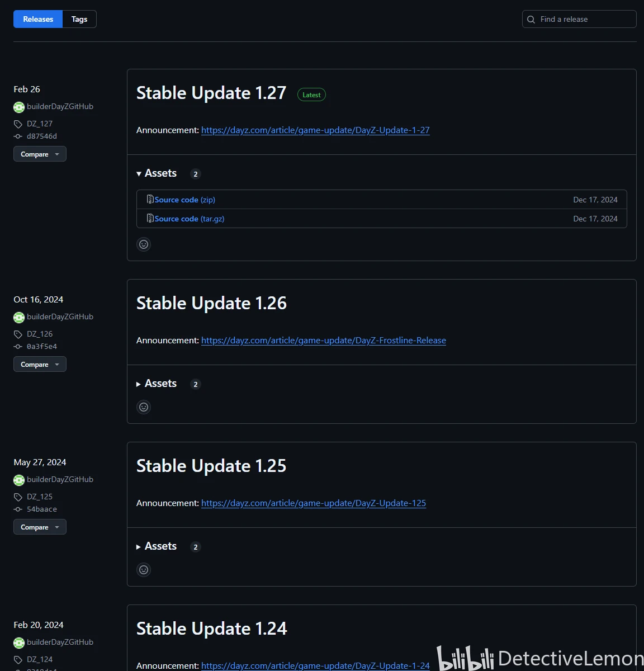Open the Stable Update 1.24 release title
This screenshot has width=644, height=671.
[x=211, y=629]
